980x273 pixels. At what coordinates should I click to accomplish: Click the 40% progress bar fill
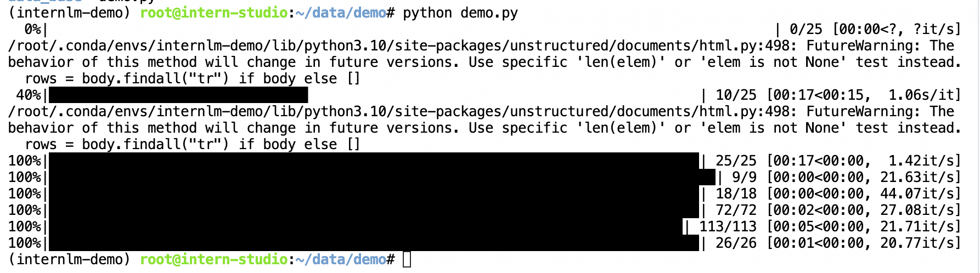pos(178,95)
